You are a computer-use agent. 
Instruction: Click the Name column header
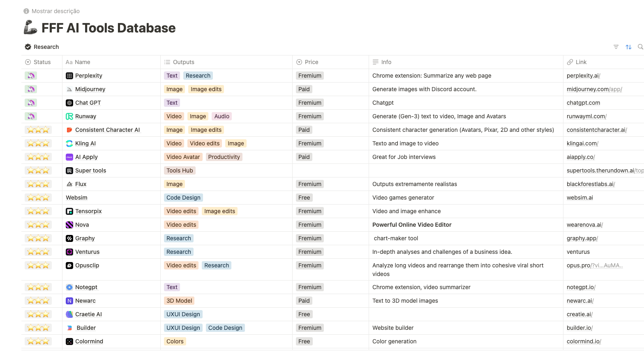[82, 62]
